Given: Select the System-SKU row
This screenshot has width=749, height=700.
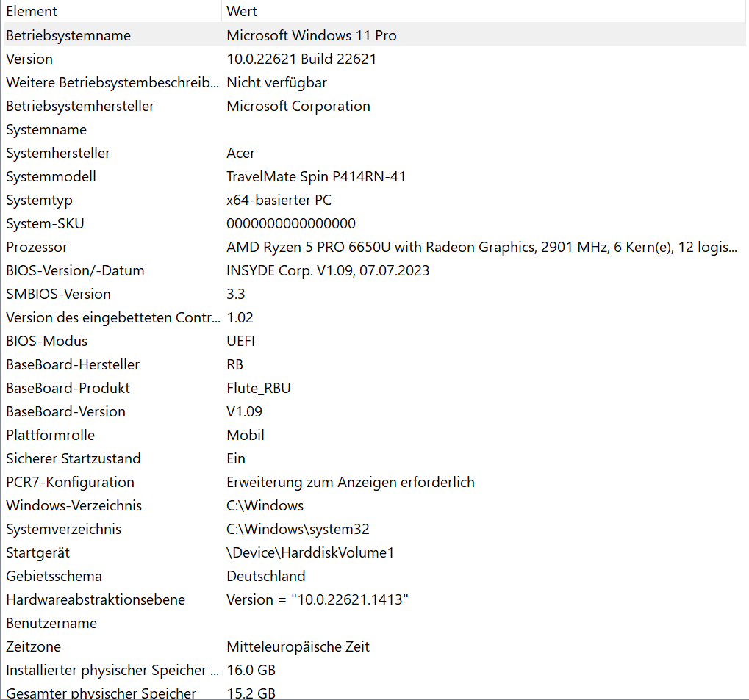Looking at the screenshot, I should pos(375,223).
